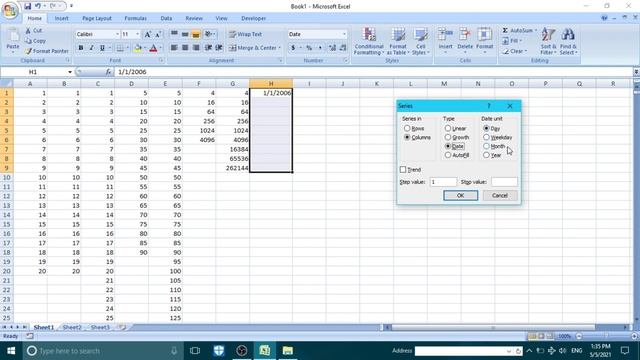Click the Align Text Left icon
This screenshot has height=360, width=640.
click(x=174, y=48)
